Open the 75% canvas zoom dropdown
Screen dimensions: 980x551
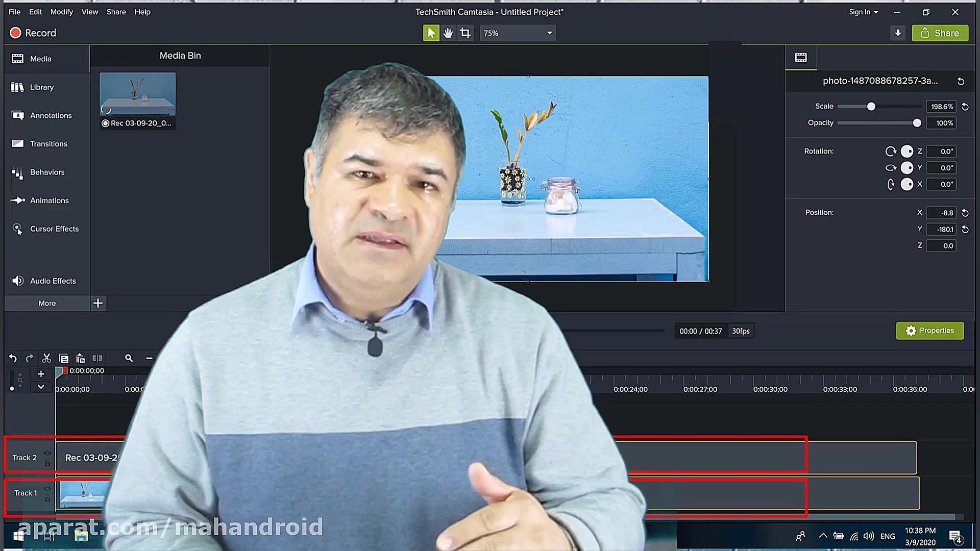tap(518, 33)
